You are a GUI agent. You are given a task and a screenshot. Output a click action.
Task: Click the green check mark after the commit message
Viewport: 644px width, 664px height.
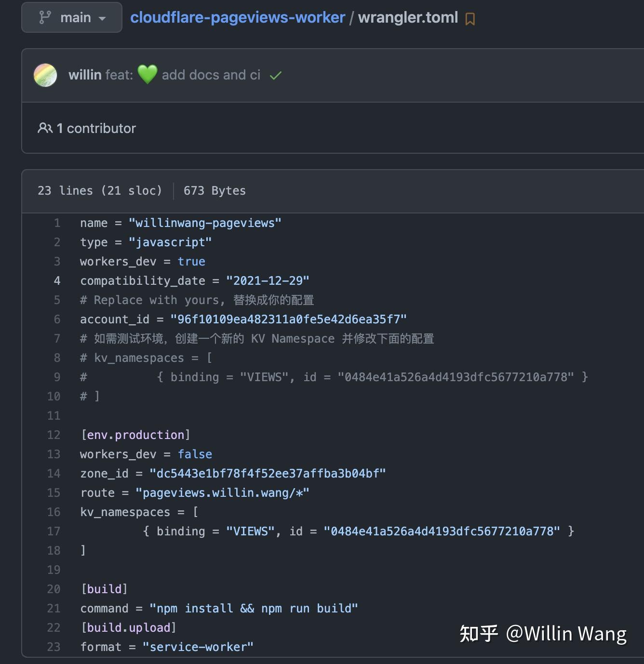(275, 75)
